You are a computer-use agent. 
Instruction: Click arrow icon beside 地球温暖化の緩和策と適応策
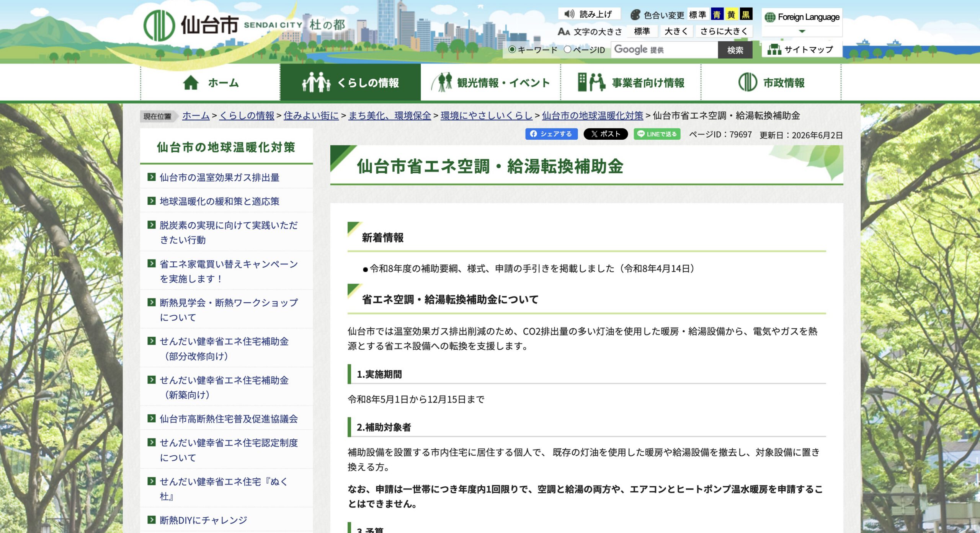pyautogui.click(x=152, y=201)
